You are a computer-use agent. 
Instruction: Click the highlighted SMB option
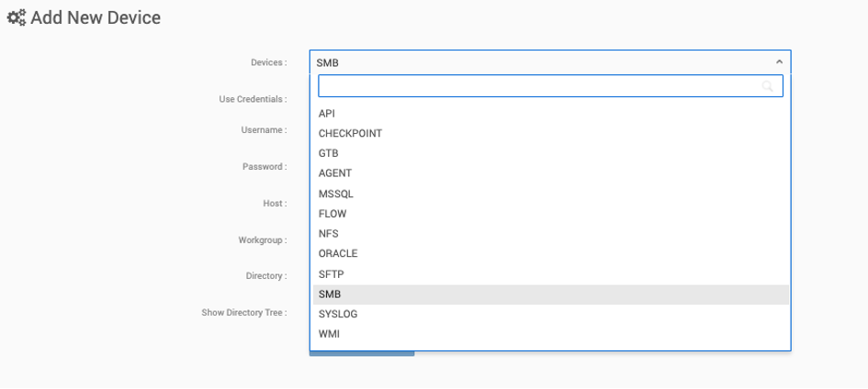[x=551, y=295]
